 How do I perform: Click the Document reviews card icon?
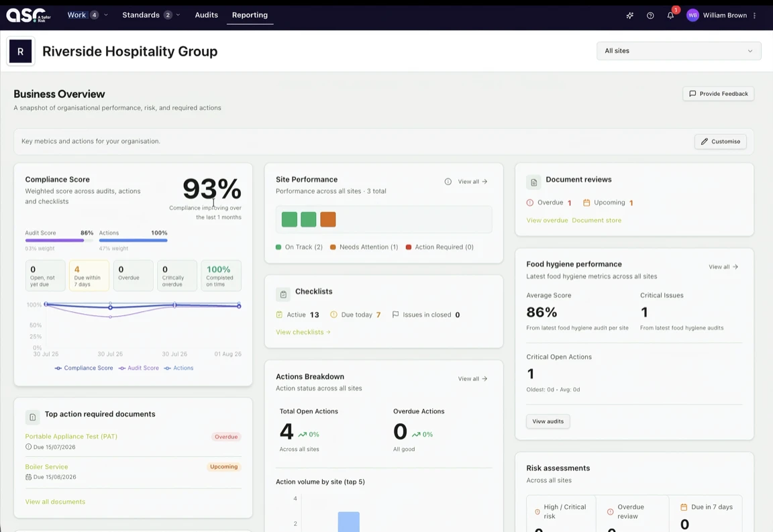coord(533,182)
